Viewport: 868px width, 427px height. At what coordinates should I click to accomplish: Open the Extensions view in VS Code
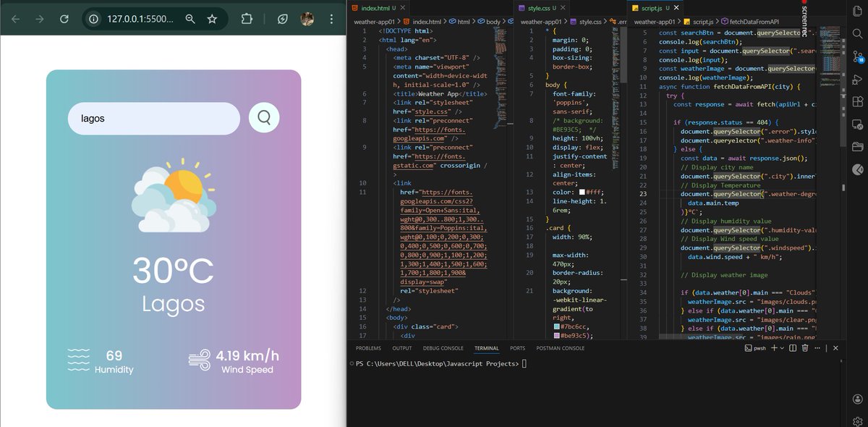click(x=858, y=102)
